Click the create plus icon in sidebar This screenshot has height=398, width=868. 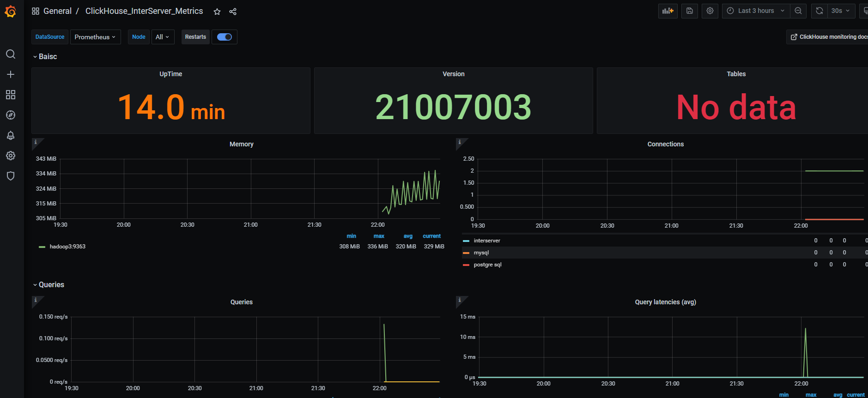pos(11,74)
